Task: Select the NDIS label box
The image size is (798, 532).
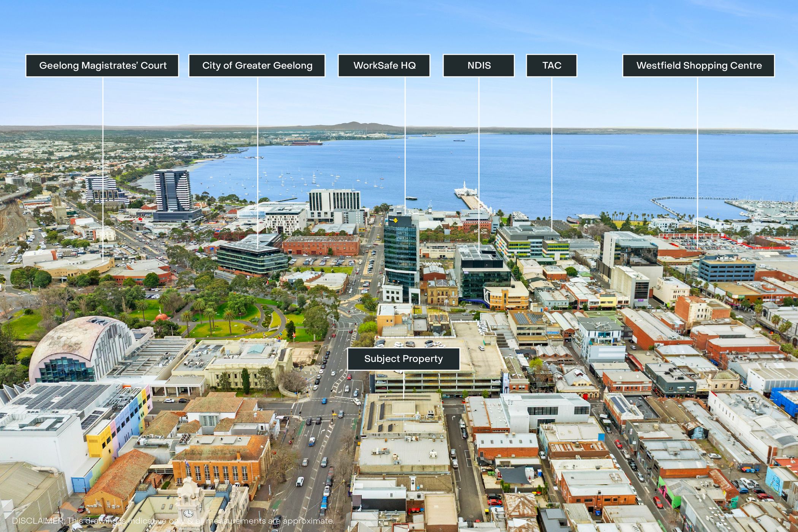Action: 478,66
